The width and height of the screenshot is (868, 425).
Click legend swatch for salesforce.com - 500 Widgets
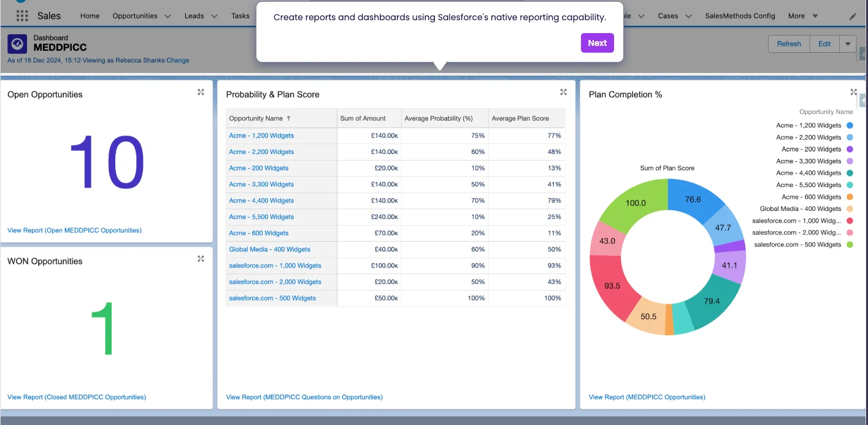pos(850,245)
